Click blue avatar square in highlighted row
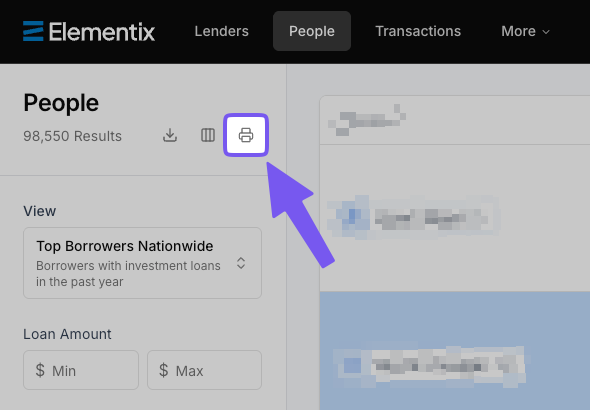This screenshot has width=590, height=410. pos(353,365)
